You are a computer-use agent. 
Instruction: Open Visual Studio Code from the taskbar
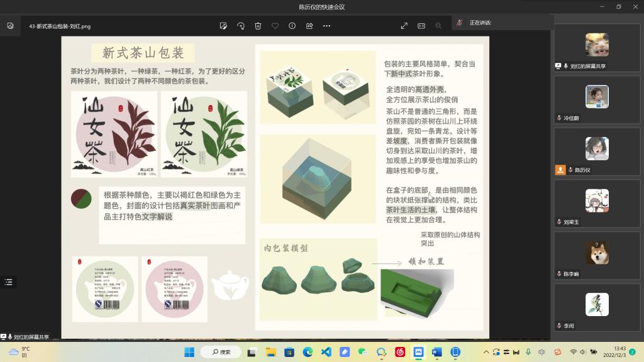[x=326, y=352]
